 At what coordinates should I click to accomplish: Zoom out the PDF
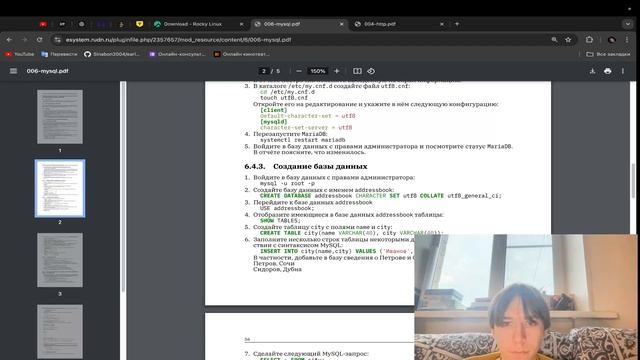click(x=299, y=71)
